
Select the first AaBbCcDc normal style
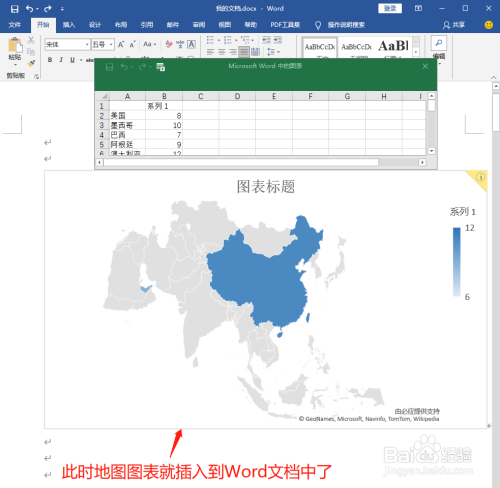pos(320,47)
